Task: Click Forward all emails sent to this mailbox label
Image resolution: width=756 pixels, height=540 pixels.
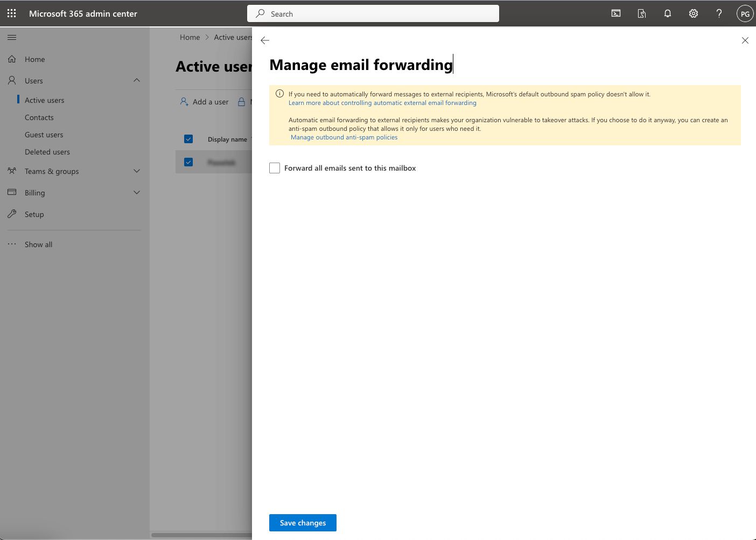Action: click(x=350, y=168)
